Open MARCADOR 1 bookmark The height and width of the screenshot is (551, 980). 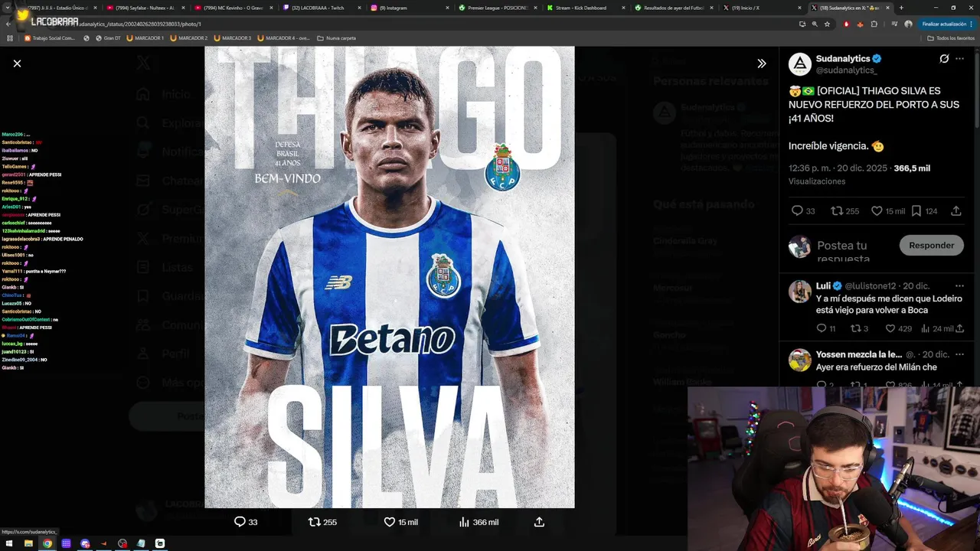coord(145,37)
